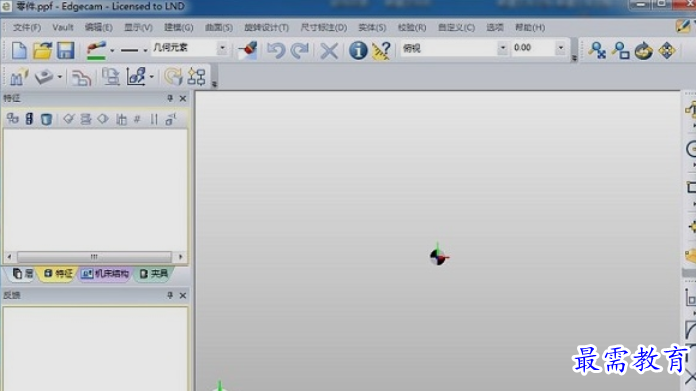Viewport: 696px width, 391px height.
Task: Open the 0.00 value dropdown arrow
Action: coord(561,47)
